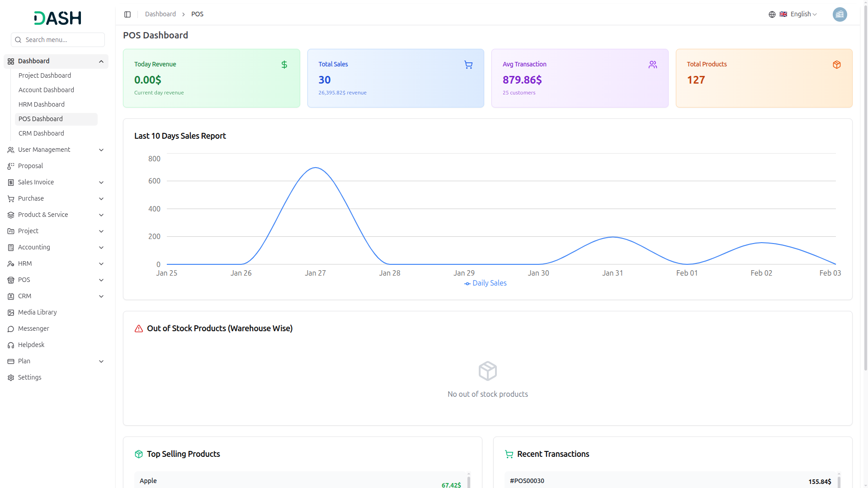Screen dimensions: 868x488
Task: Toggle the sidebar panel icon
Action: 127,14
